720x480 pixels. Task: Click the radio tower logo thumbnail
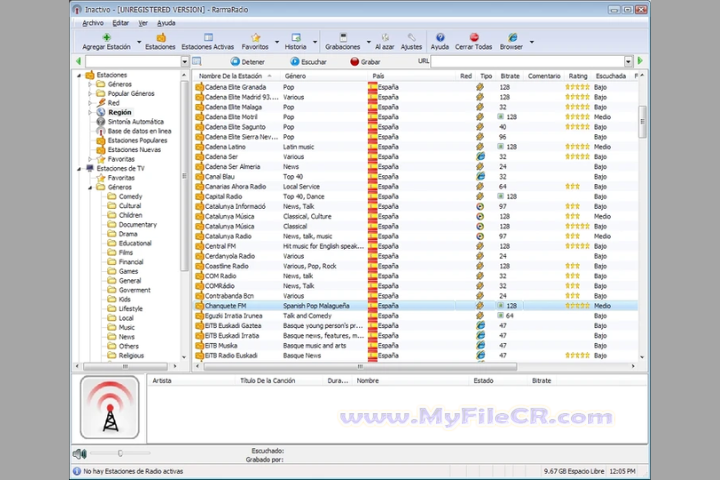pyautogui.click(x=110, y=407)
